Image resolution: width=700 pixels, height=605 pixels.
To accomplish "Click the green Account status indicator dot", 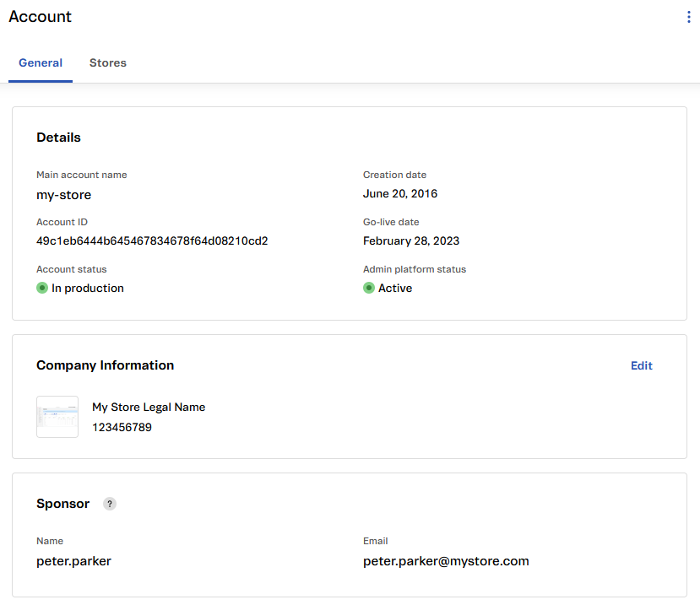I will [42, 288].
